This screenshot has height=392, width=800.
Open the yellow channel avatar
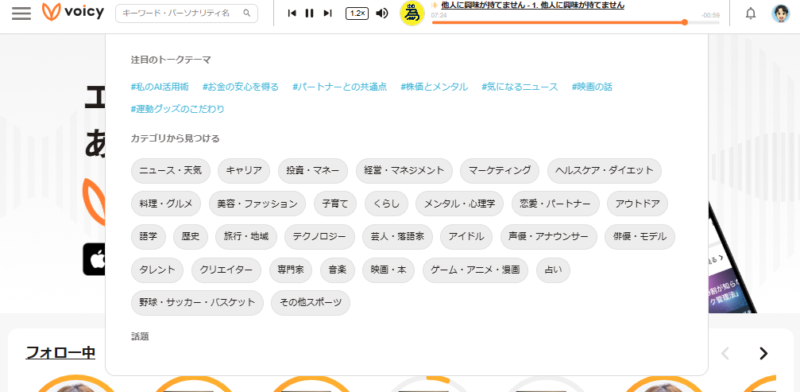point(412,14)
